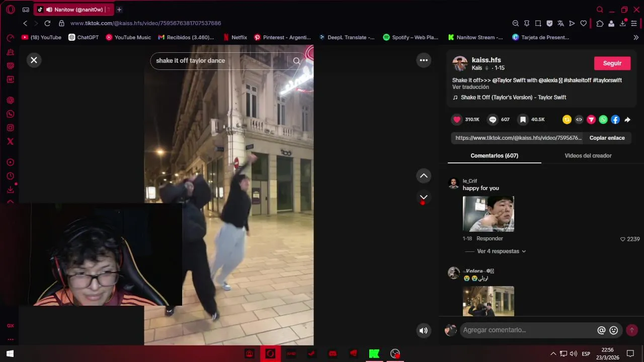The height and width of the screenshot is (362, 644).
Task: Open le_Crif's comment image thumbnail
Action: [489, 214]
